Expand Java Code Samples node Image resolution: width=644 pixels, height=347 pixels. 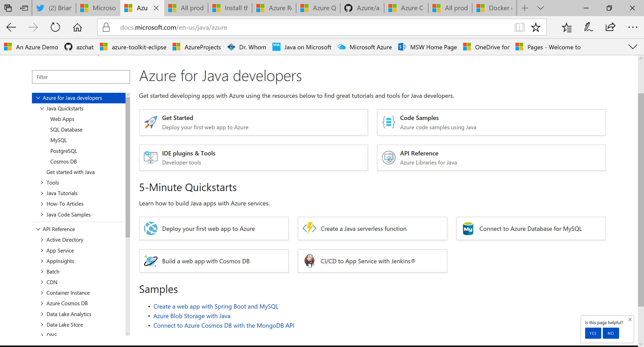[42, 214]
